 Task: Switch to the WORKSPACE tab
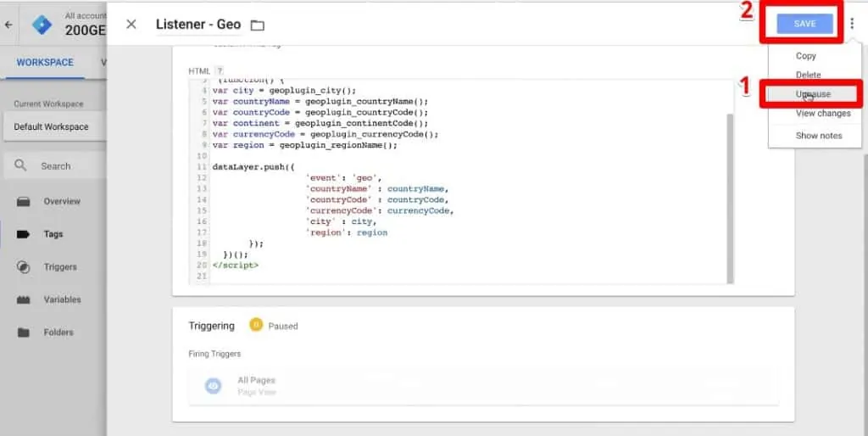45,63
